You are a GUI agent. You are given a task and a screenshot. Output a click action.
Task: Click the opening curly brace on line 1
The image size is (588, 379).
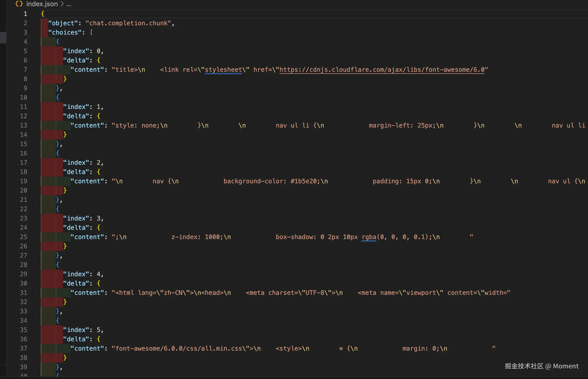pyautogui.click(x=43, y=14)
